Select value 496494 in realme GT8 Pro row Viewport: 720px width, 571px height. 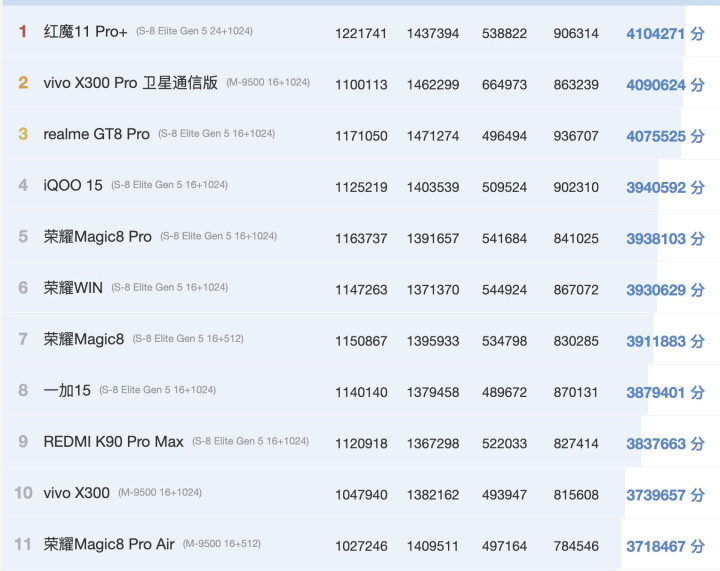[x=504, y=136]
